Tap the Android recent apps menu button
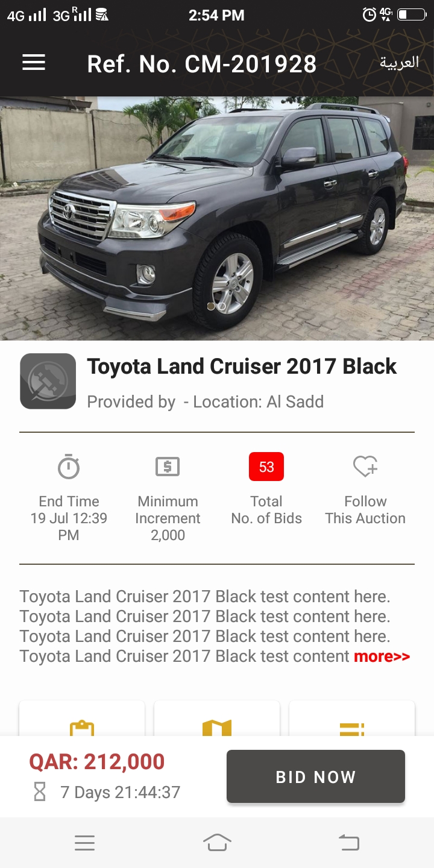This screenshot has height=868, width=434. (84, 843)
